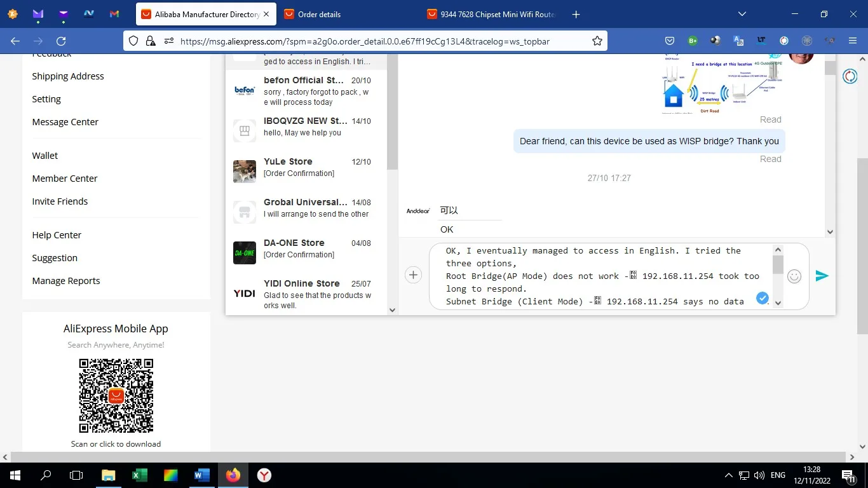Open Message Center
This screenshot has height=488, width=868.
click(x=65, y=122)
